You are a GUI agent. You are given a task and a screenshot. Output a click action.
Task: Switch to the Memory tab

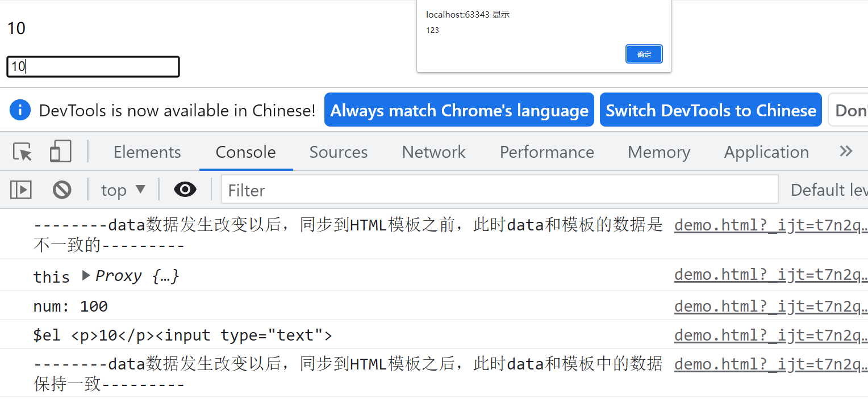pyautogui.click(x=659, y=152)
